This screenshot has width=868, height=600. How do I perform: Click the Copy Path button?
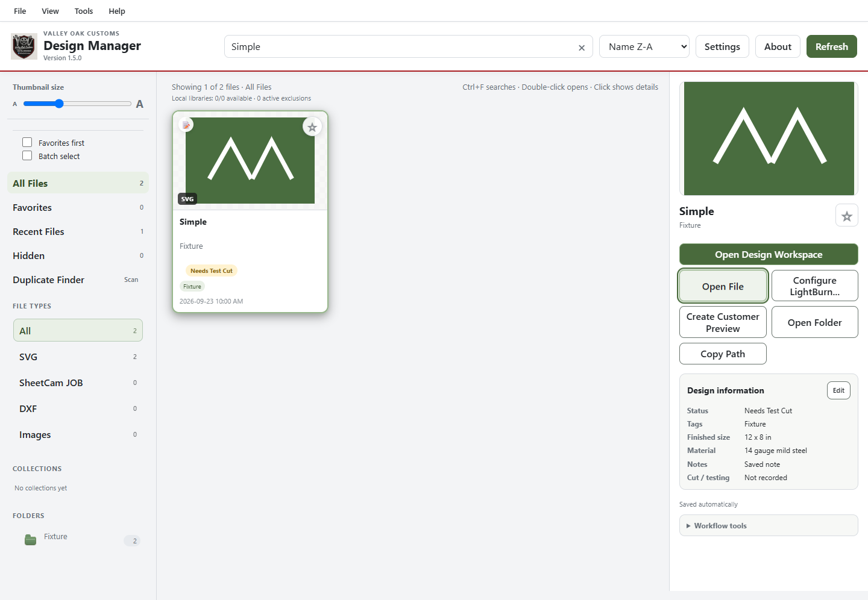pyautogui.click(x=723, y=354)
